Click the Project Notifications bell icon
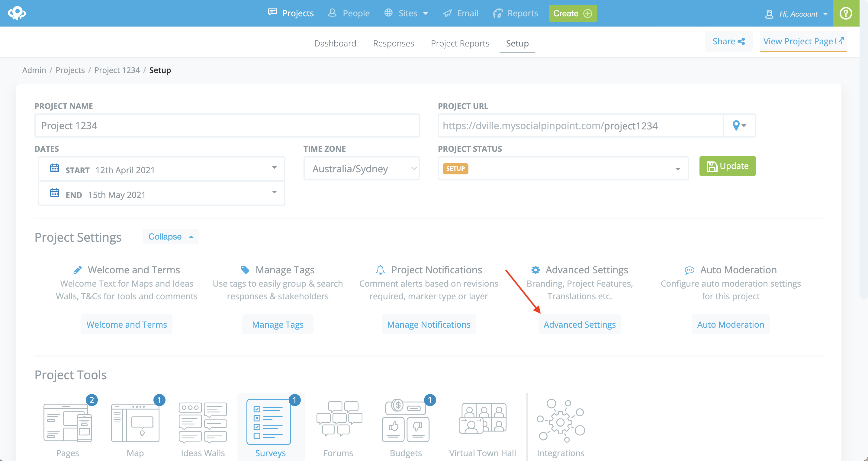The width and height of the screenshot is (868, 461). tap(380, 270)
